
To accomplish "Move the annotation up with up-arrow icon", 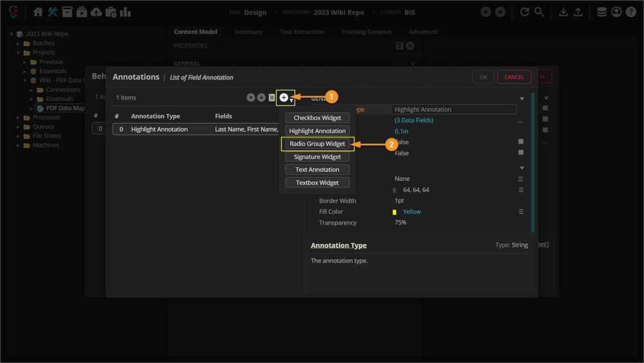I will point(251,97).
